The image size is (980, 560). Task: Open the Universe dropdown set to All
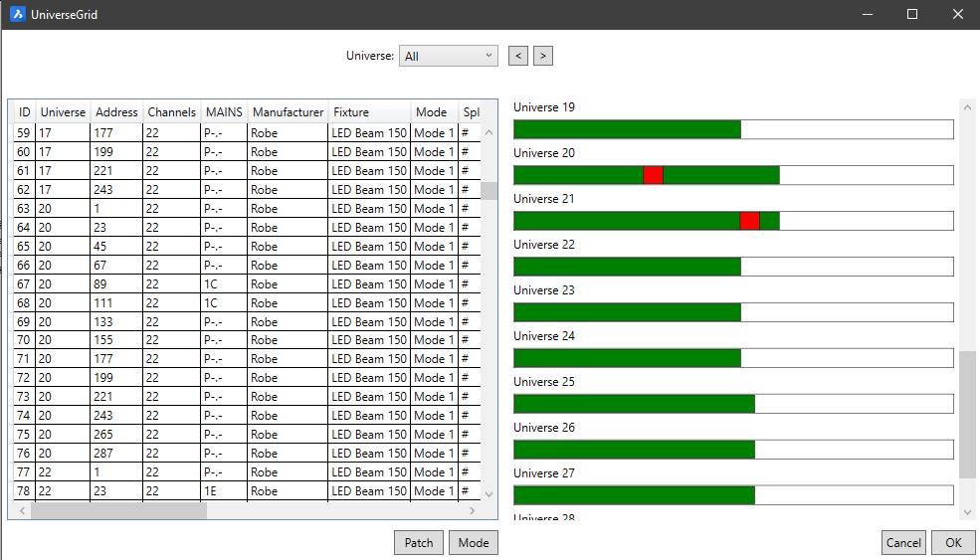pyautogui.click(x=448, y=56)
